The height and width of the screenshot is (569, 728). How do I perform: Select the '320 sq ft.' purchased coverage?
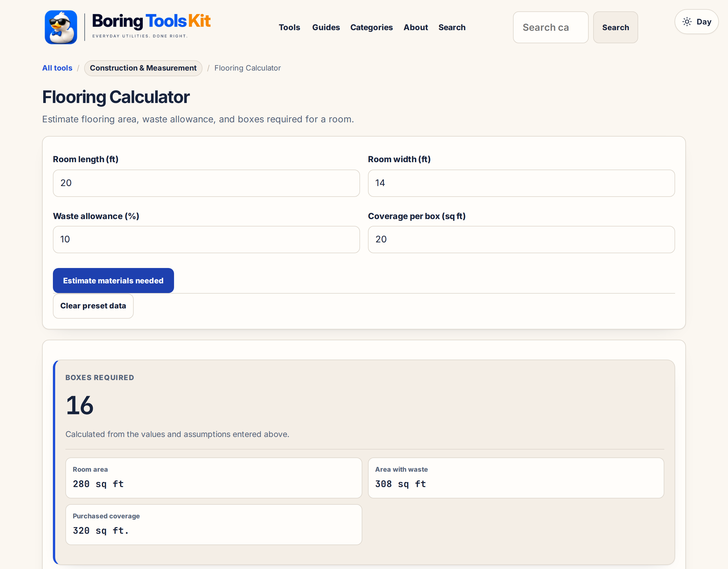(101, 531)
